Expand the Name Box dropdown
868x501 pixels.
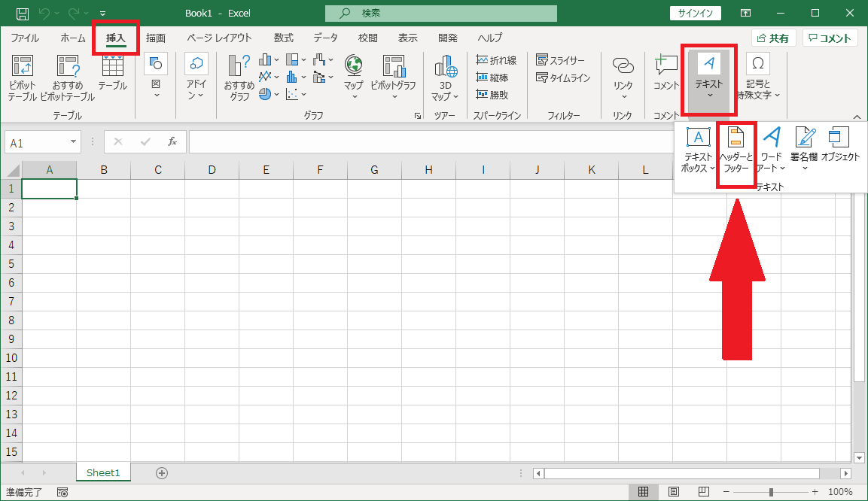point(74,141)
